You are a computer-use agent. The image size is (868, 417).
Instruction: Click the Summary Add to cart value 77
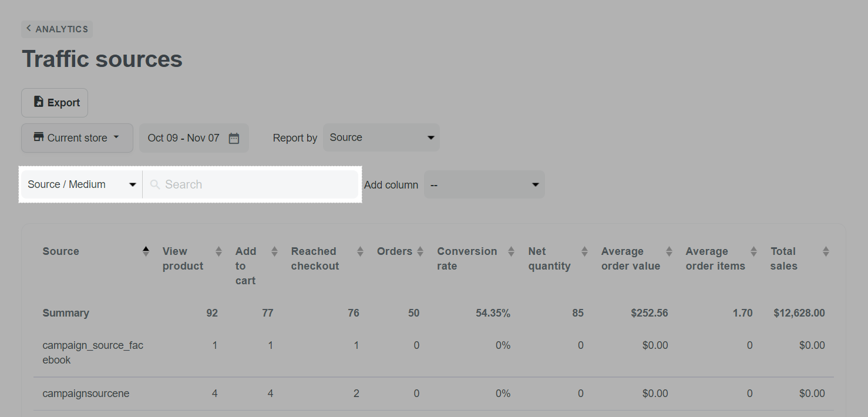point(268,313)
